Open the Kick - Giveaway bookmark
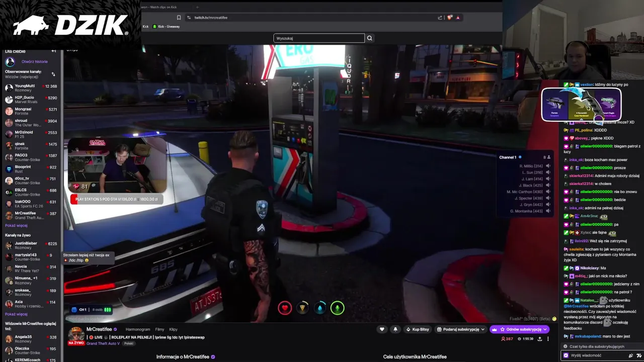Screen dimensions: 644x362 pos(166,27)
